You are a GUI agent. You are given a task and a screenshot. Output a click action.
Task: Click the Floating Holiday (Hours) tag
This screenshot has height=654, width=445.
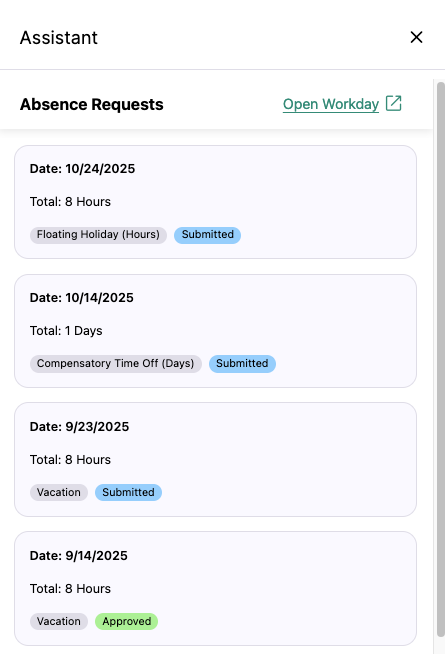(x=98, y=235)
